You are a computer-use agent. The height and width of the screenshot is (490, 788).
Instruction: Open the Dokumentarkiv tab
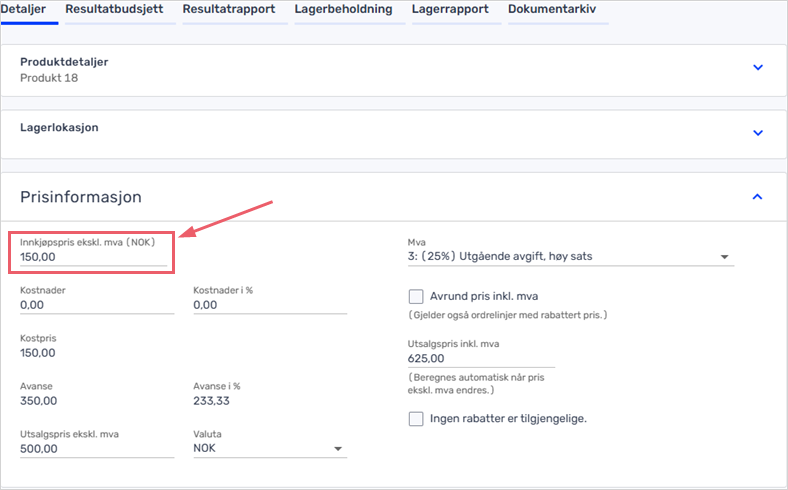(552, 10)
